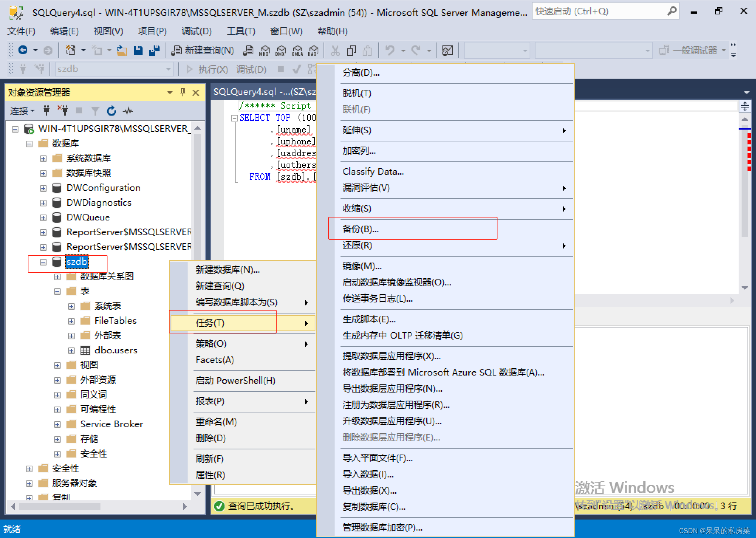Click the activity monitor icon in Object Explorer
756x538 pixels.
[128, 110]
